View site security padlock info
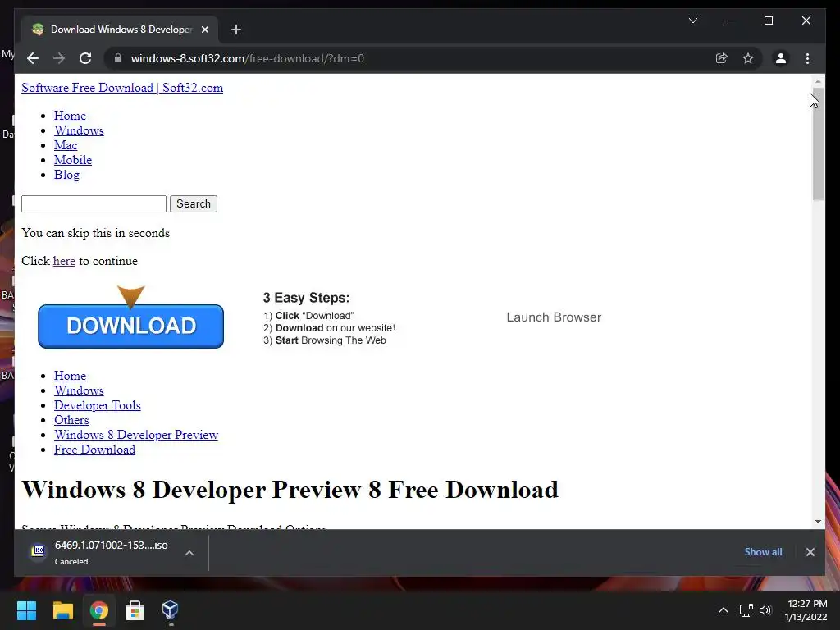Image resolution: width=840 pixels, height=630 pixels. (118, 58)
